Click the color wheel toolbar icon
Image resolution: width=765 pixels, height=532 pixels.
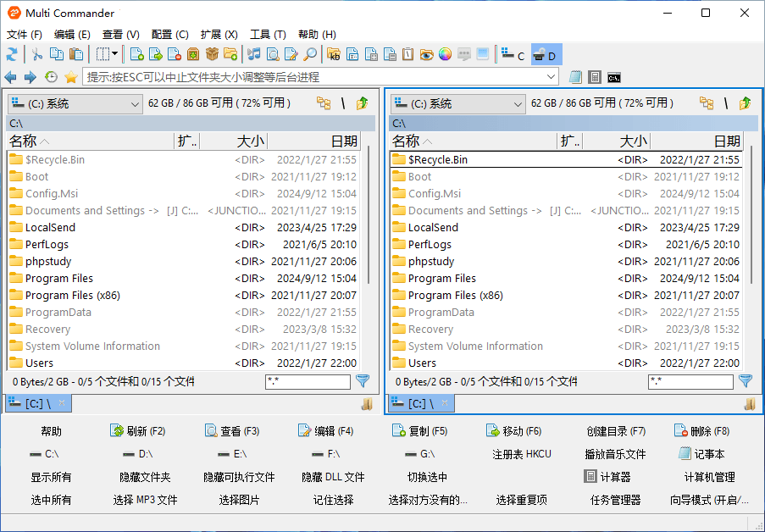pos(445,54)
